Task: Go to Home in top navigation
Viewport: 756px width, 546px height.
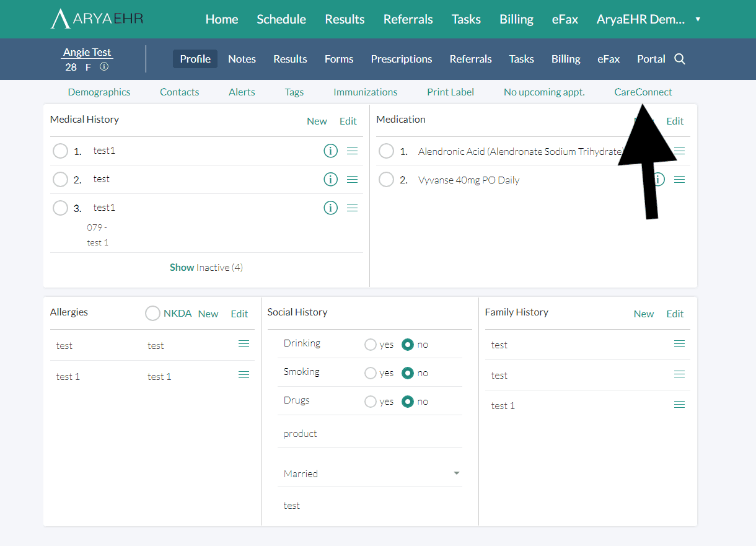Action: click(x=222, y=19)
